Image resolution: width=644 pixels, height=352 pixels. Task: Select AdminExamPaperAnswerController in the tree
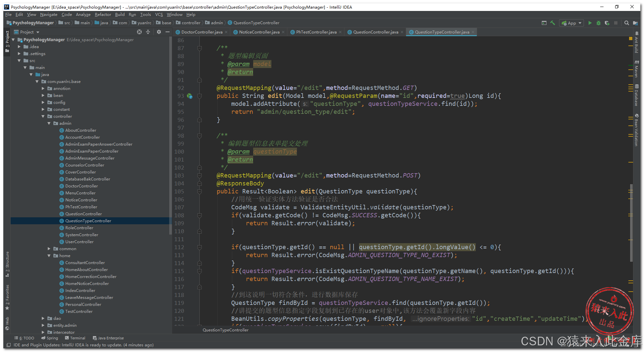[99, 144]
